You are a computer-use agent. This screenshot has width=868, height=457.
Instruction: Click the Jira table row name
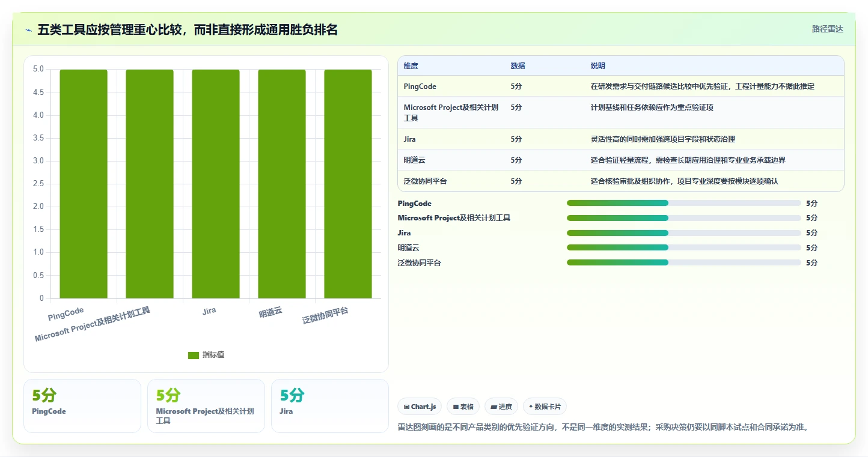410,139
